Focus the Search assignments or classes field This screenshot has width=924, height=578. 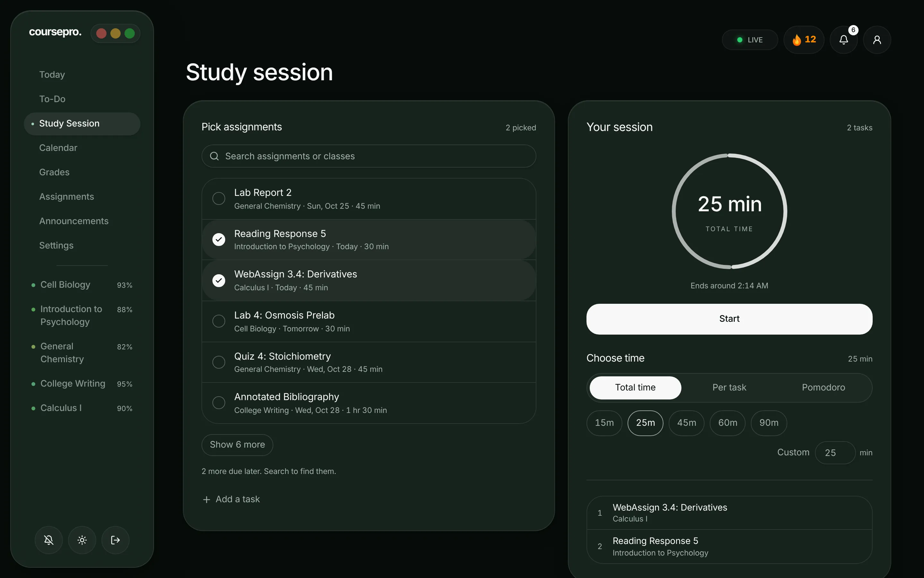(x=368, y=156)
